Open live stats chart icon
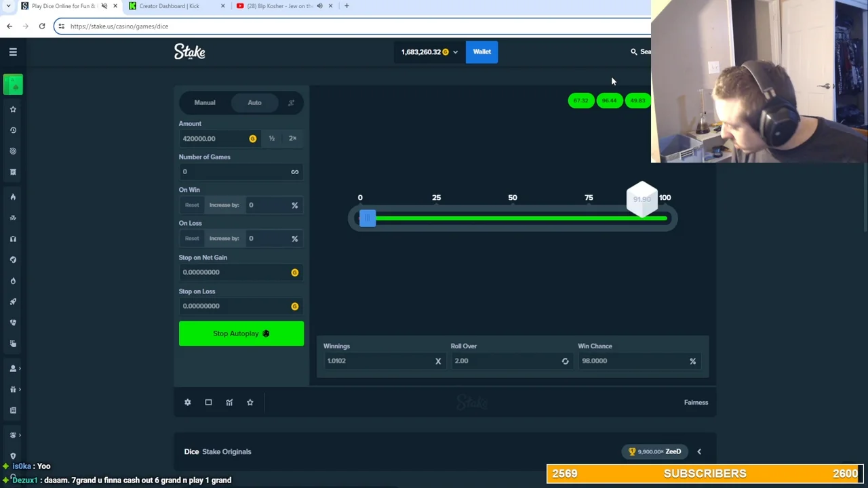The width and height of the screenshot is (868, 488). point(229,403)
